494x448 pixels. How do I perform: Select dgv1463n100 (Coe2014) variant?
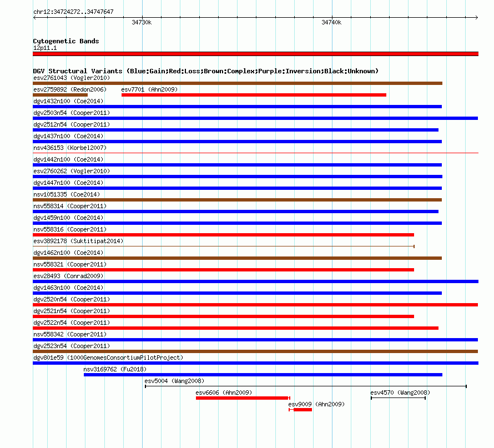tap(237, 293)
